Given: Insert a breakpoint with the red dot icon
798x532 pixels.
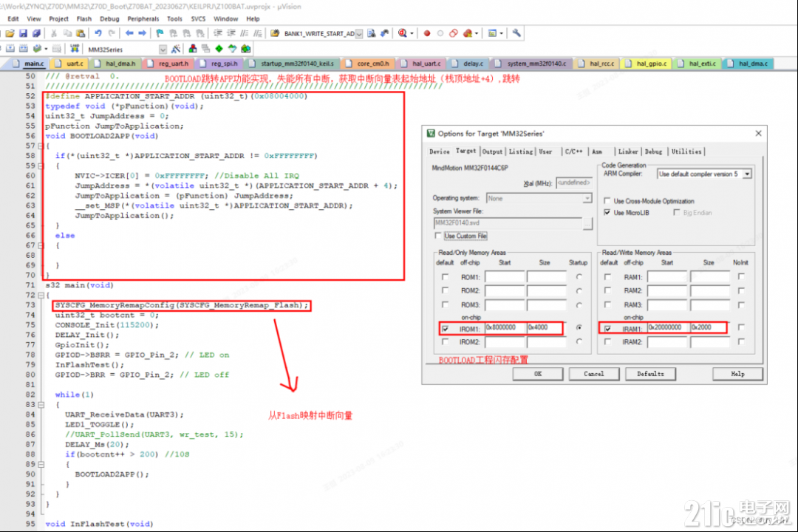Looking at the screenshot, I should point(427,33).
